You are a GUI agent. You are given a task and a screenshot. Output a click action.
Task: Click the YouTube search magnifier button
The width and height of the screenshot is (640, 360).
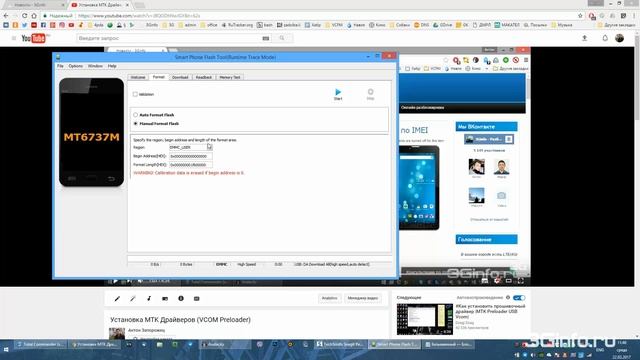pyautogui.click(x=282, y=38)
